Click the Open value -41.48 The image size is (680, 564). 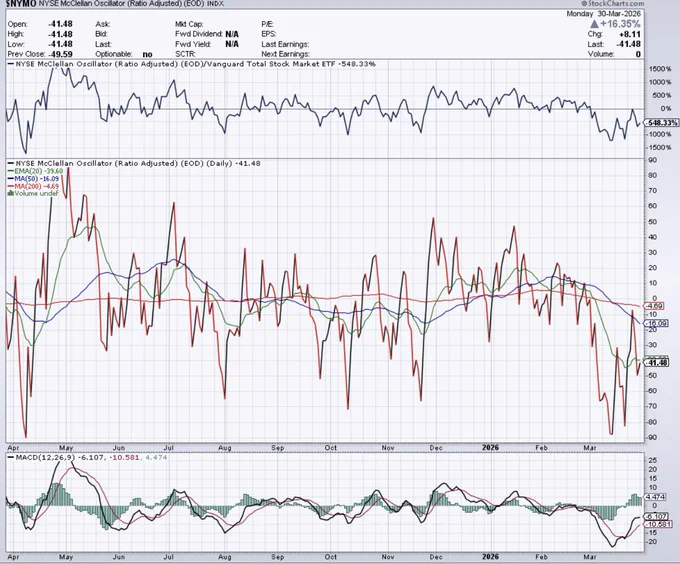click(x=60, y=24)
